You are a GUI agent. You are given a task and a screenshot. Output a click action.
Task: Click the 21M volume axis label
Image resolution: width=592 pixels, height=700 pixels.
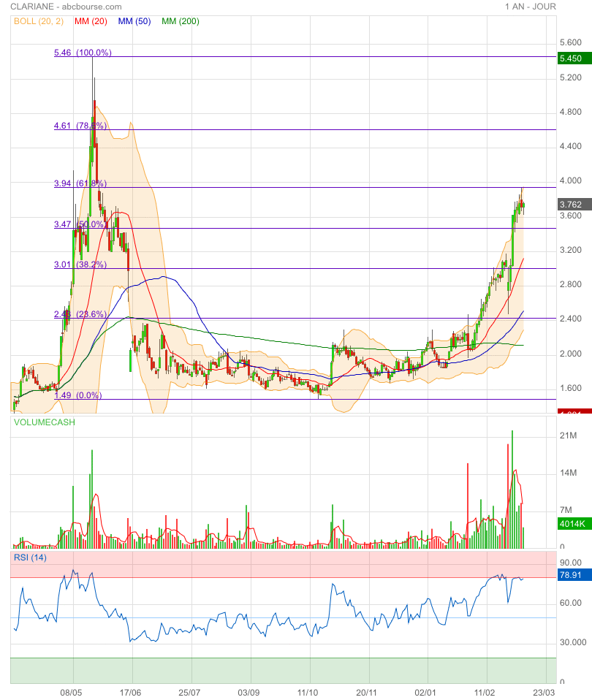tap(568, 435)
